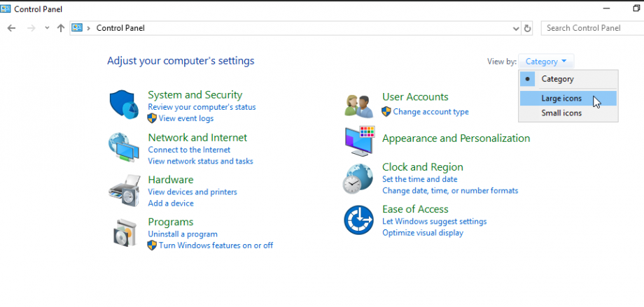This screenshot has height=307, width=644.
Task: Open the recent locations chevron
Action: coord(47,28)
